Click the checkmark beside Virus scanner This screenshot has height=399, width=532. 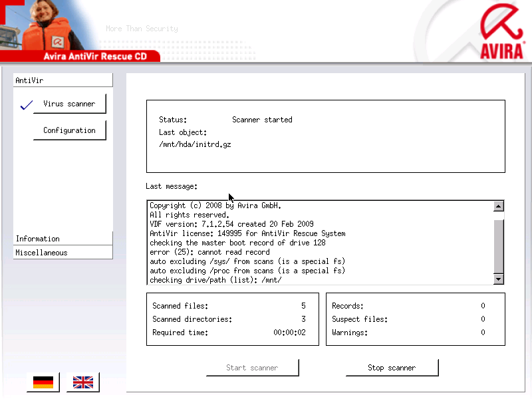(x=27, y=105)
